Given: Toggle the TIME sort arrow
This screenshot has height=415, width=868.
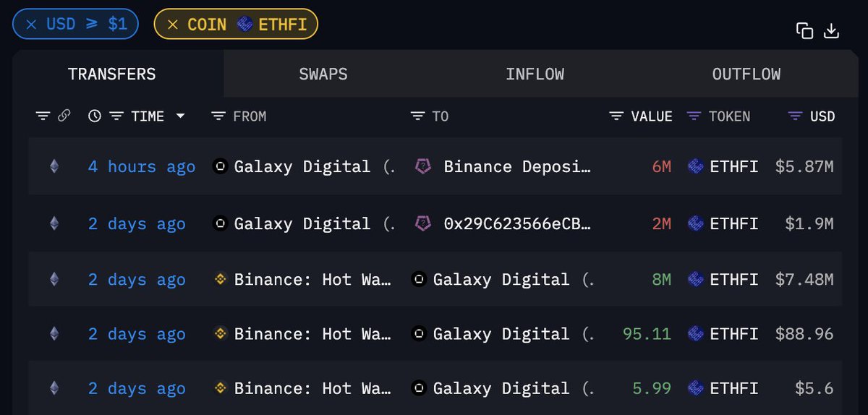Looking at the screenshot, I should coord(180,116).
